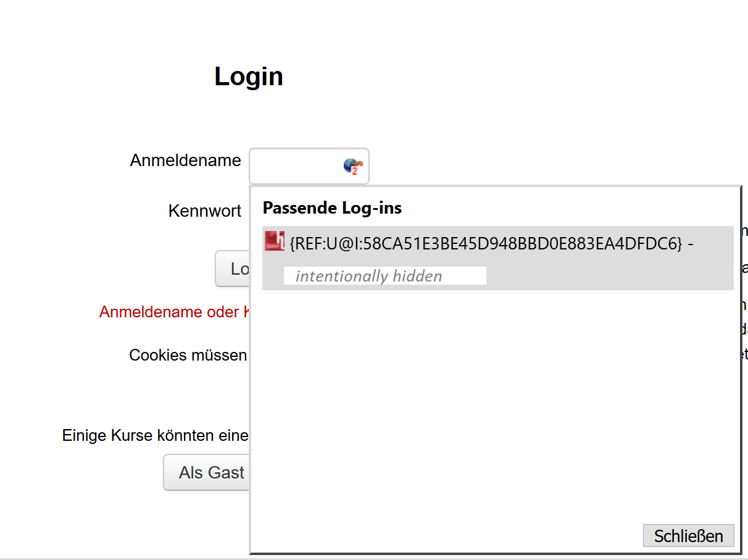The height and width of the screenshot is (560, 748).
Task: Click the Login page heading
Action: click(248, 75)
